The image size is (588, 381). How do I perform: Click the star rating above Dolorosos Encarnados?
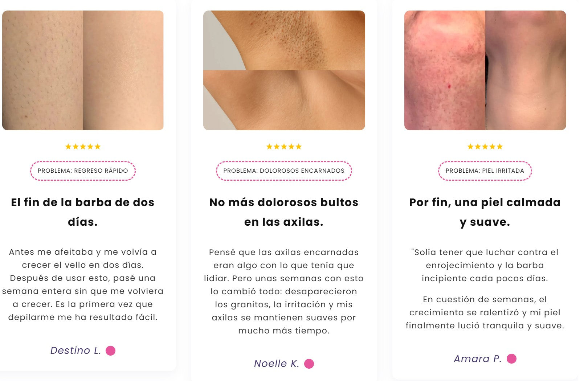pos(284,147)
